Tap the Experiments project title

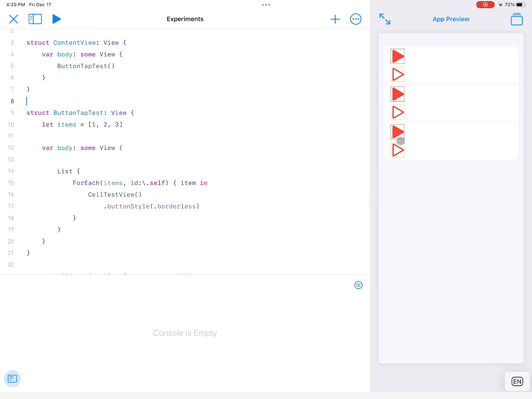pyautogui.click(x=185, y=19)
